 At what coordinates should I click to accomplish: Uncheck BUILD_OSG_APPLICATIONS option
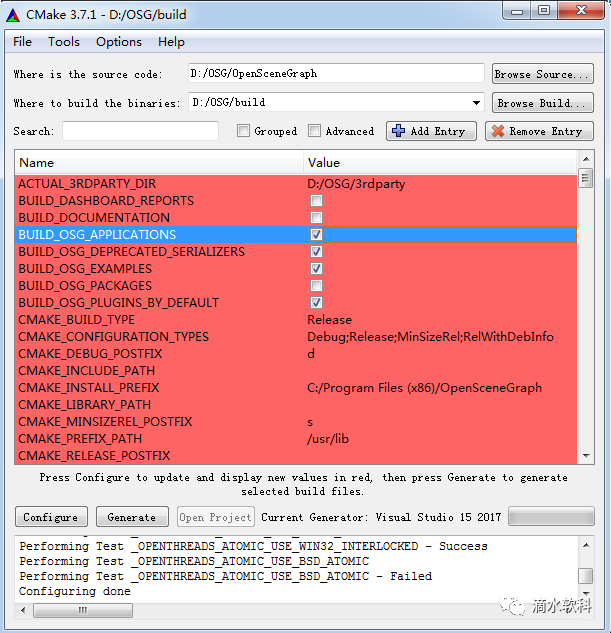pos(316,235)
